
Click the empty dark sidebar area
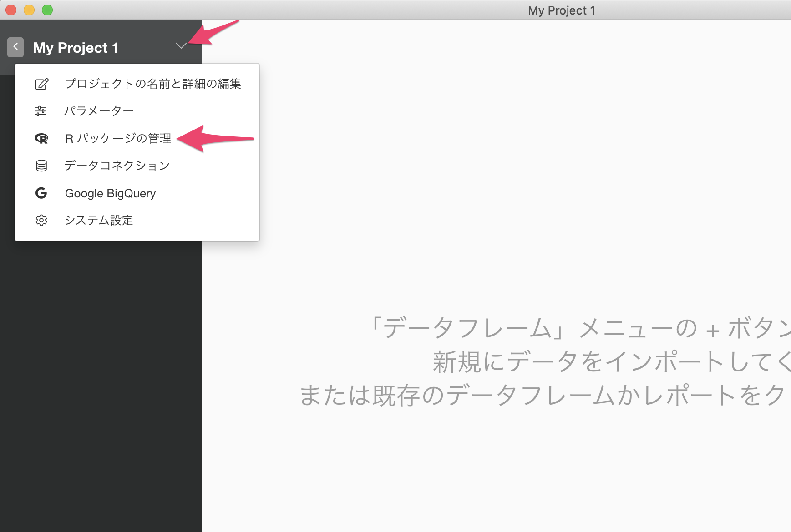(101, 386)
